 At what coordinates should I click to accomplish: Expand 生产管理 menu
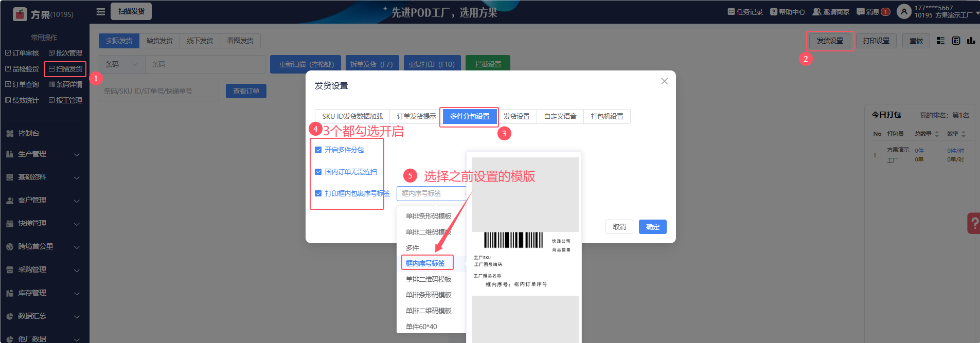(44, 154)
